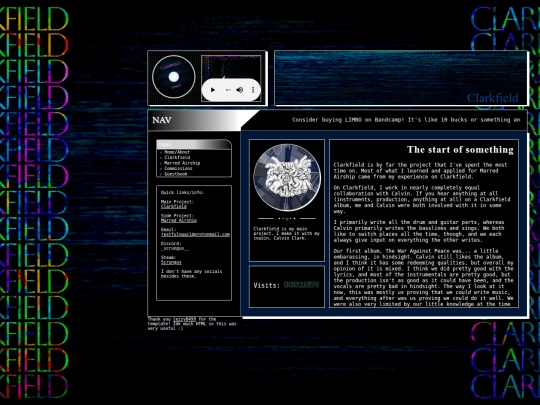Click the protonmail email address link

(195, 234)
